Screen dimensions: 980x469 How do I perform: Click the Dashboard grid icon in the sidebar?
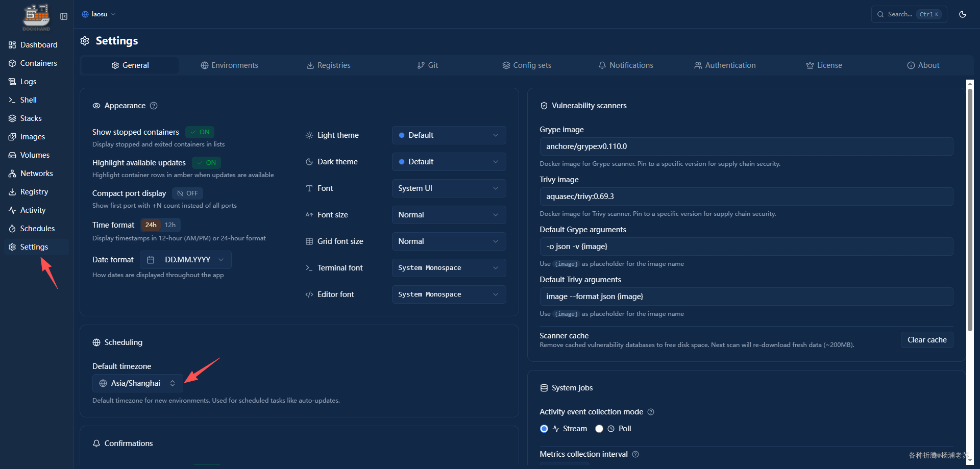pos(12,45)
